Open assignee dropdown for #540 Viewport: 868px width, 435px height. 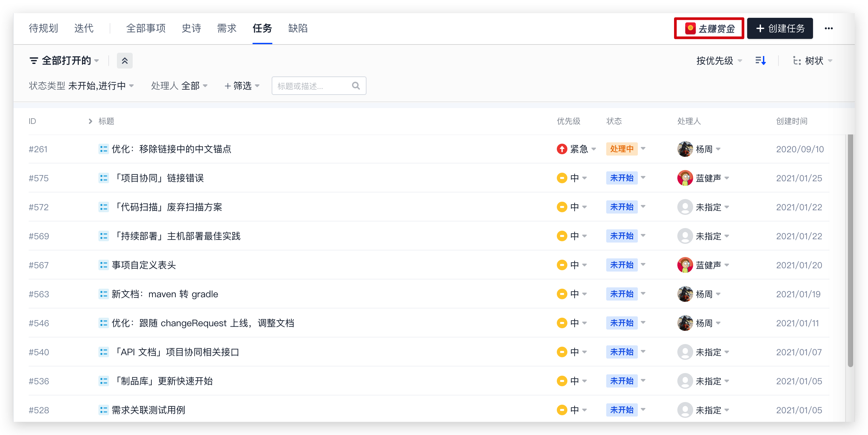tap(703, 352)
